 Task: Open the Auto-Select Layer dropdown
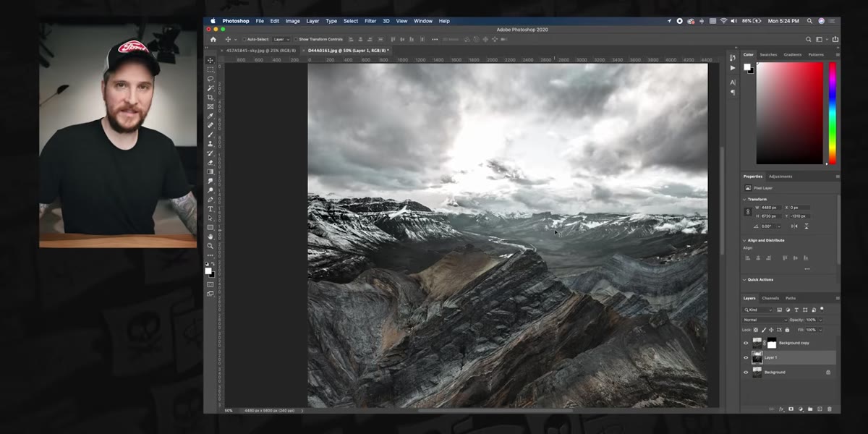pyautogui.click(x=281, y=39)
